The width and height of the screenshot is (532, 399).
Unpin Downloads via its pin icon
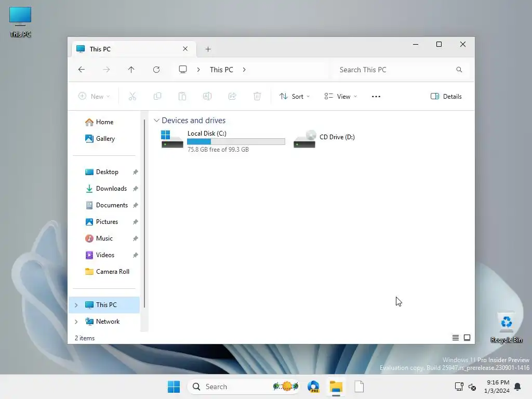(x=136, y=189)
